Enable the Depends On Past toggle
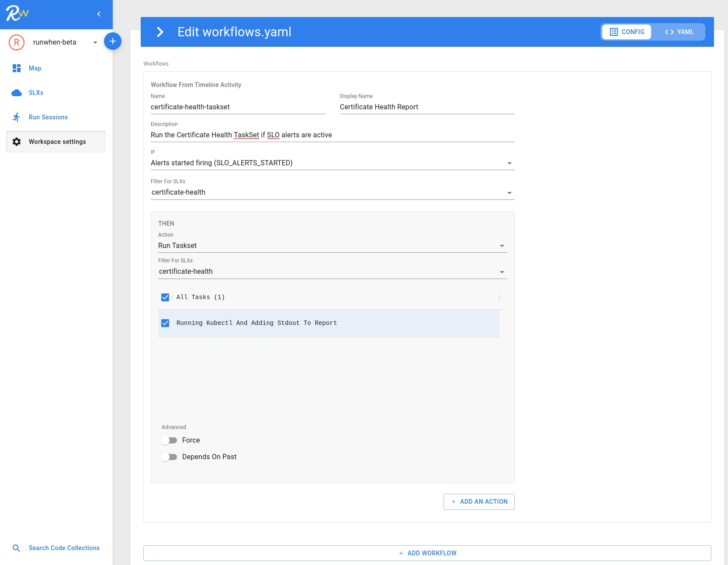 tap(169, 457)
